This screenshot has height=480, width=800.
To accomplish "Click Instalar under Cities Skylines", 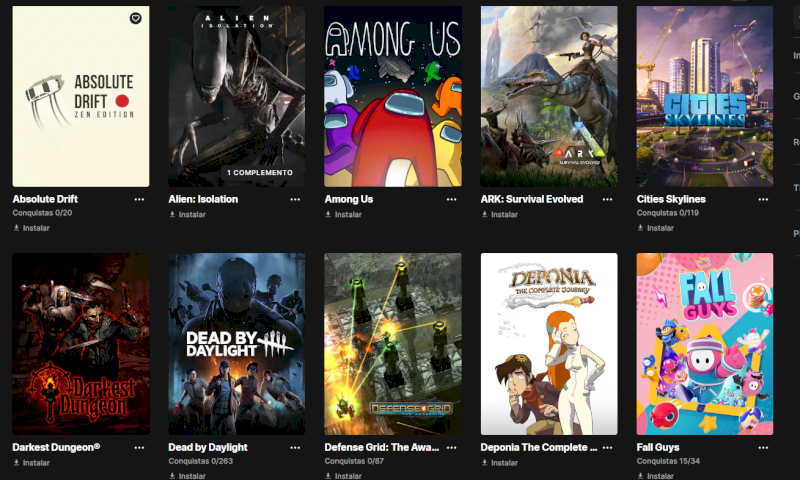I will click(656, 228).
